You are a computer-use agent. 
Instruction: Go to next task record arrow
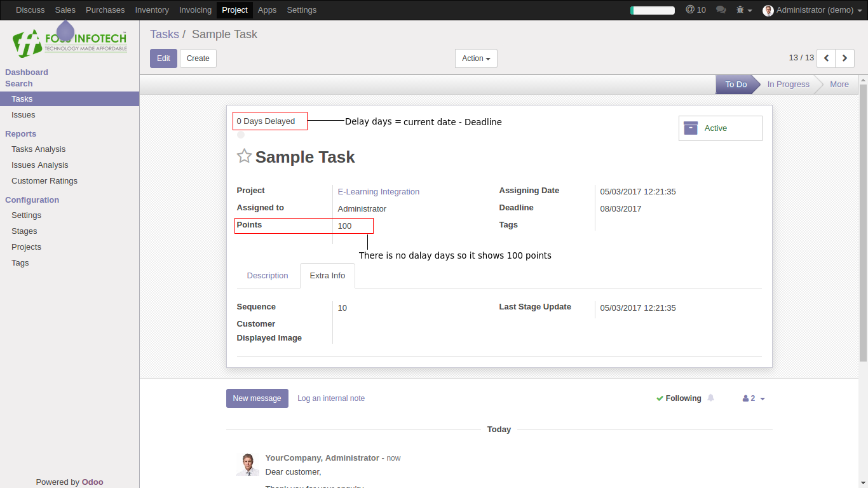tap(844, 58)
